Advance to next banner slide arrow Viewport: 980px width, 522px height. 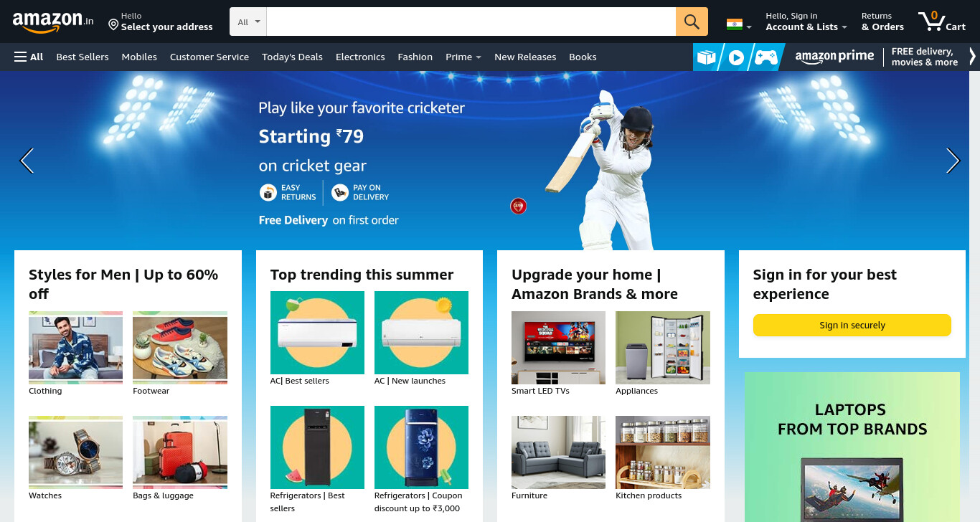coord(953,161)
